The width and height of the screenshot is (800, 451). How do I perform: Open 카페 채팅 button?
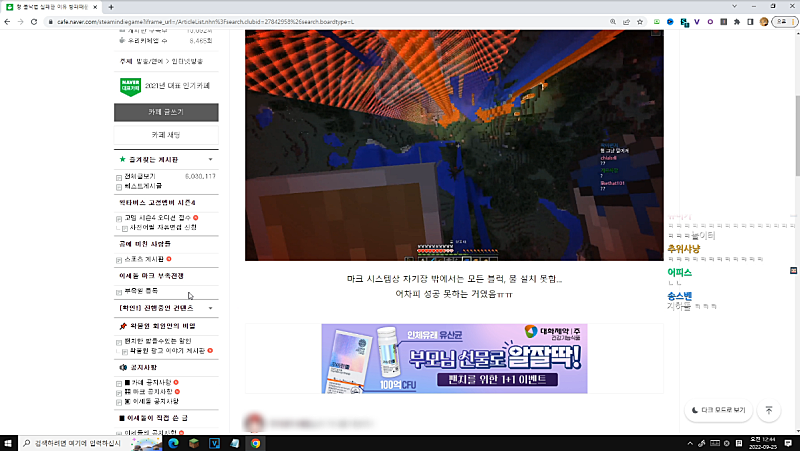(166, 134)
